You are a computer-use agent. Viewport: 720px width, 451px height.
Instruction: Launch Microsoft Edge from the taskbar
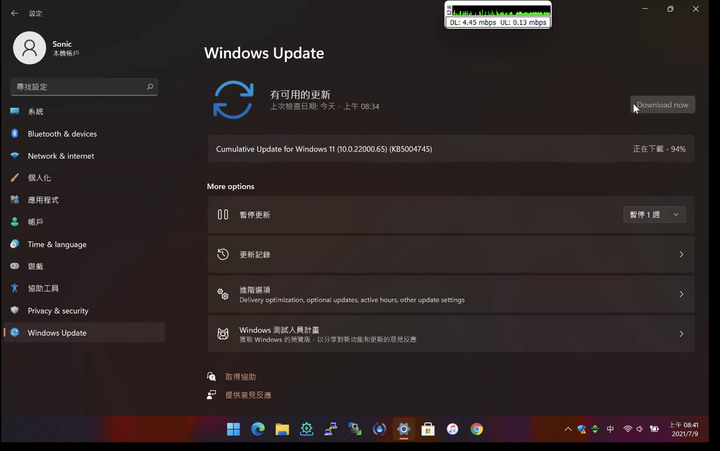pyautogui.click(x=258, y=429)
